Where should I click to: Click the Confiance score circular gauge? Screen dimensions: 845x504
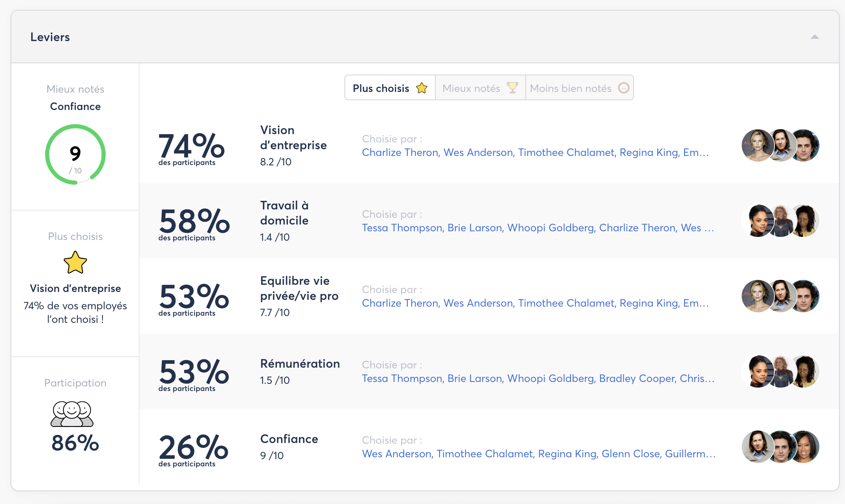tap(75, 154)
